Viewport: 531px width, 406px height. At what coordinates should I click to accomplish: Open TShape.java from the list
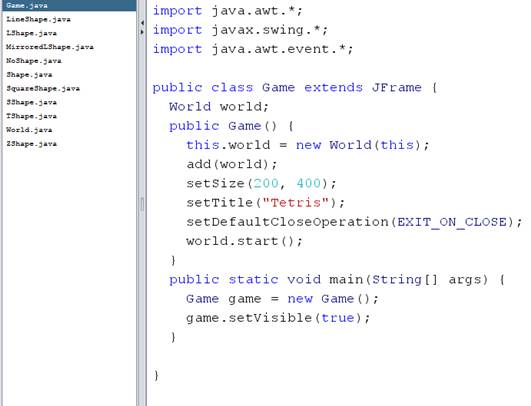[31, 116]
